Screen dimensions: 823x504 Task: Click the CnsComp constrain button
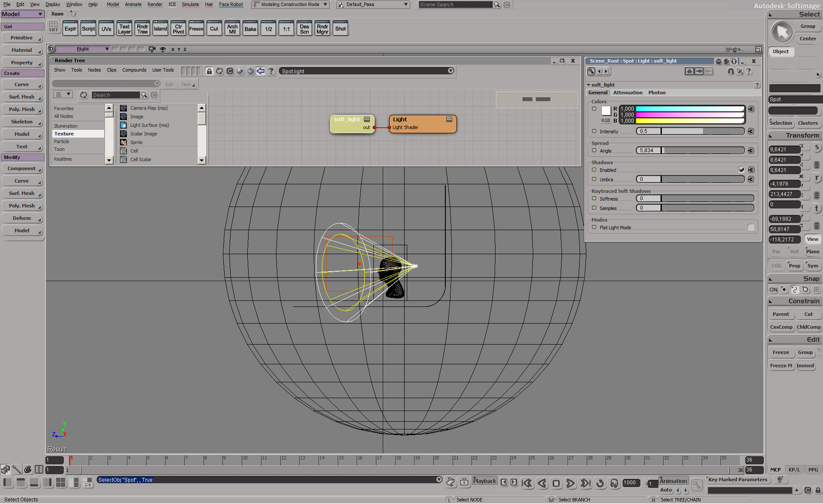click(x=781, y=327)
